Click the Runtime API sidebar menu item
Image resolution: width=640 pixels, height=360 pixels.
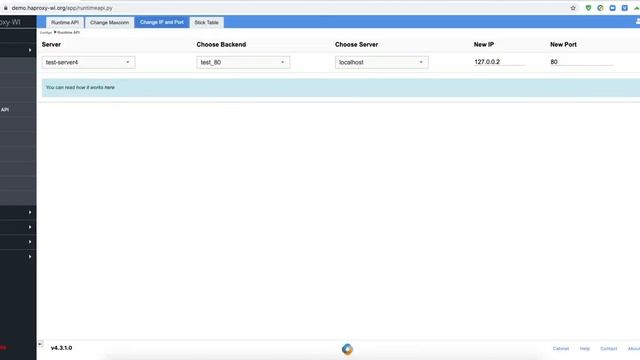click(18, 110)
